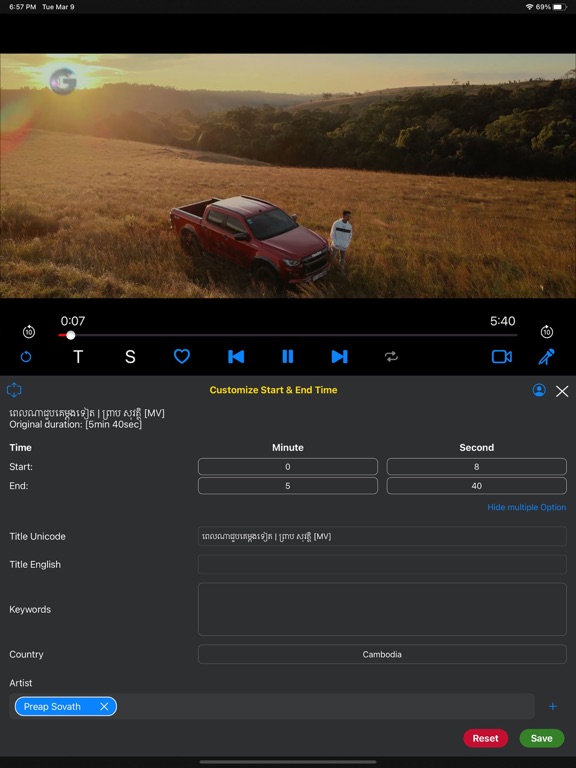
Task: Click the Wi-Fi status icon
Action: (529, 7)
